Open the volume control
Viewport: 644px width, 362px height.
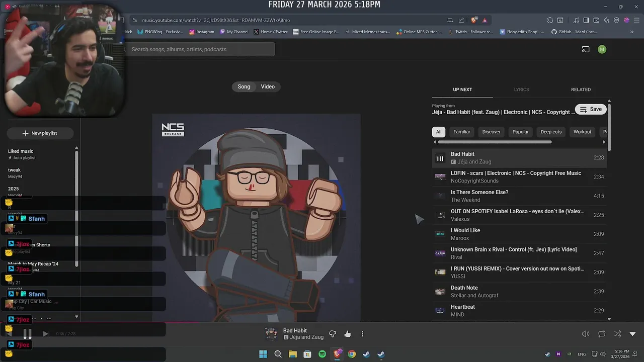click(586, 334)
